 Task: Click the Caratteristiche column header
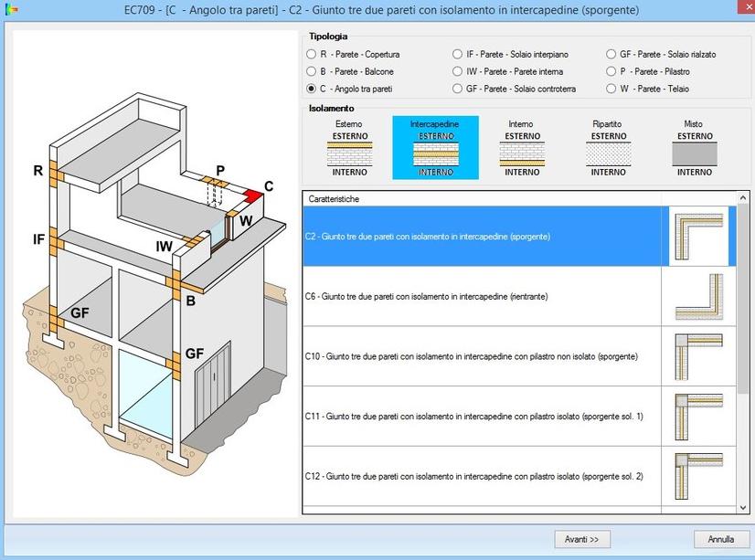tap(482, 198)
